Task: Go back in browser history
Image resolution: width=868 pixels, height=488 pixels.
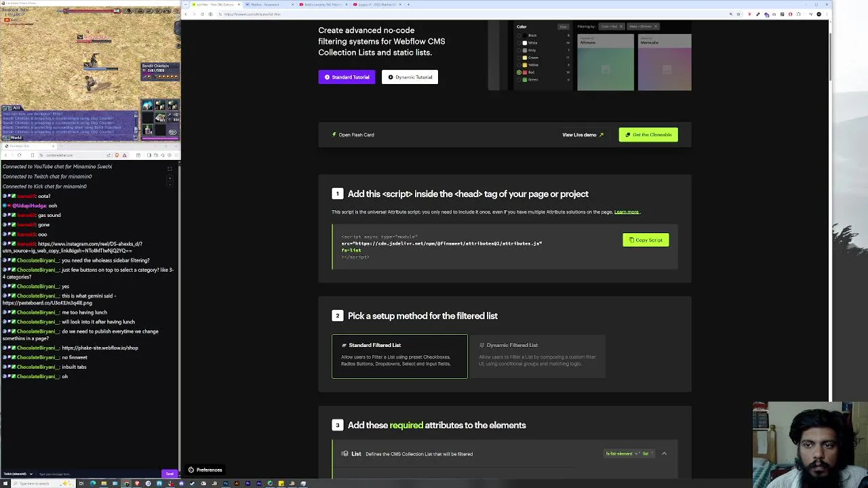Action: 186,14
